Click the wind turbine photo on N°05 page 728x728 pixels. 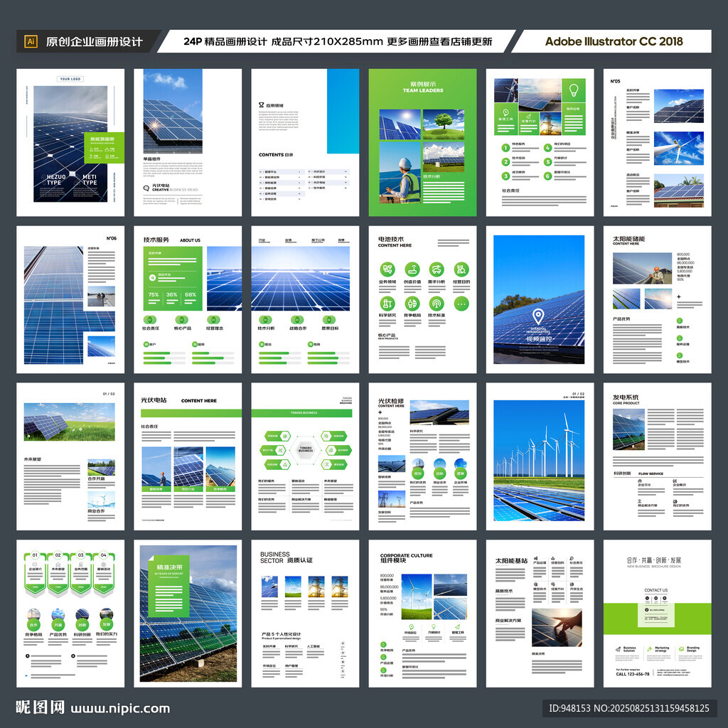(679, 148)
